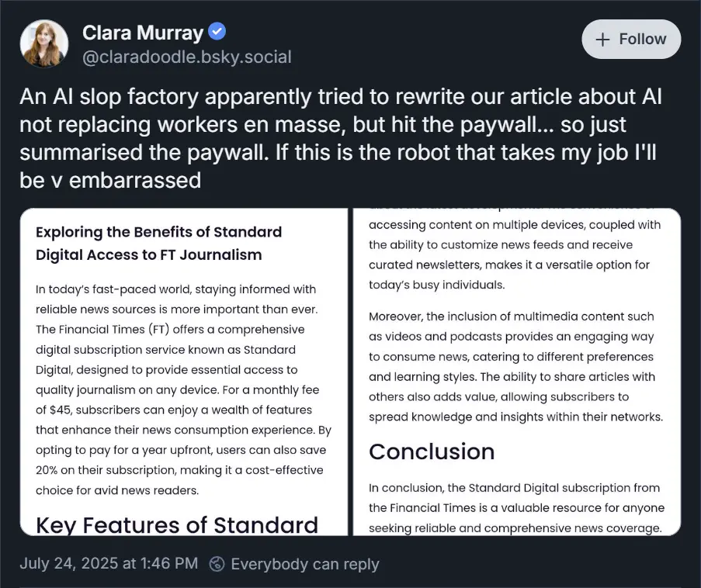This screenshot has width=701, height=588.
Task: Click the "In conclusion, the Standard Digital" paragraph
Action: click(515, 508)
